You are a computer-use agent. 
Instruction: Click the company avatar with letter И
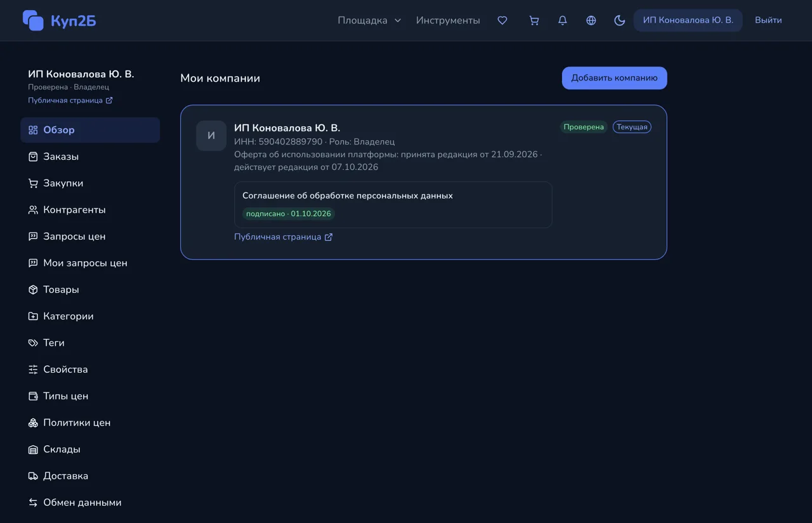click(x=211, y=136)
